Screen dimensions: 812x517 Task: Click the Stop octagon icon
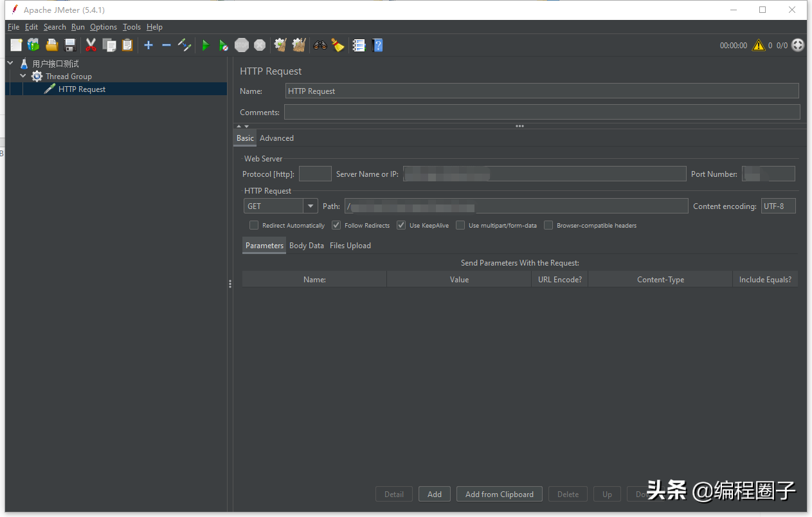(242, 45)
